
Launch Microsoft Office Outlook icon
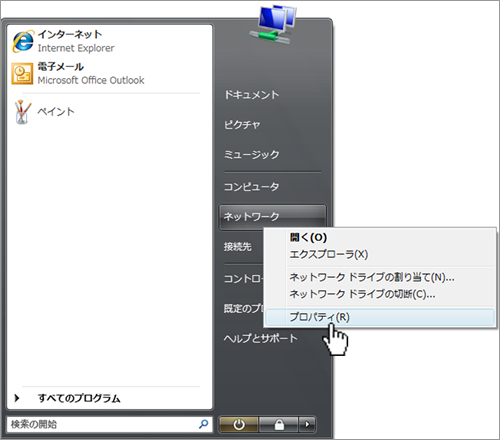pyautogui.click(x=22, y=74)
